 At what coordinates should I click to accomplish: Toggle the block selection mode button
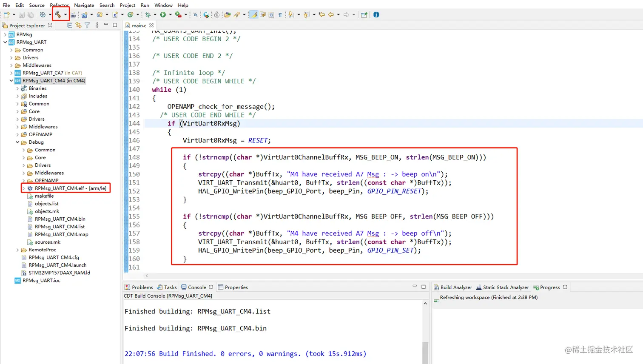[x=271, y=14]
